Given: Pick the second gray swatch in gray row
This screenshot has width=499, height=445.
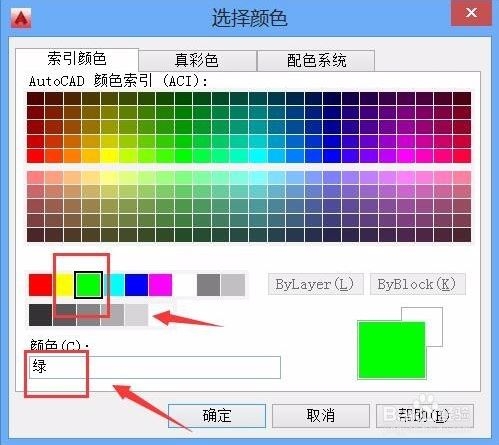Looking at the screenshot, I should (64, 315).
